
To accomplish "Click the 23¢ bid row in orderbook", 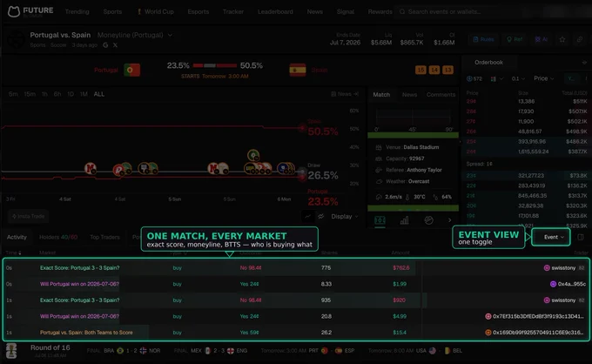I will [x=527, y=176].
